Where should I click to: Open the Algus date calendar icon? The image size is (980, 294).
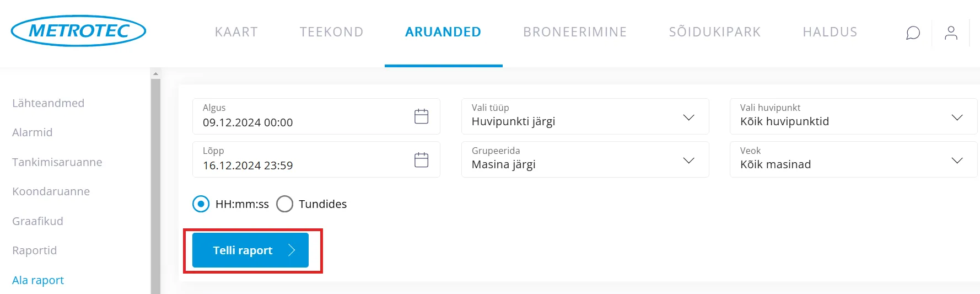click(x=421, y=116)
